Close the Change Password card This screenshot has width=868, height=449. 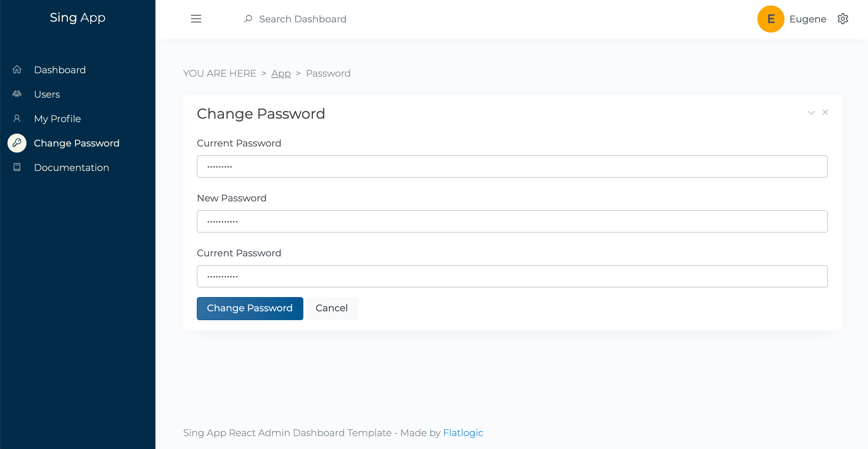(825, 112)
